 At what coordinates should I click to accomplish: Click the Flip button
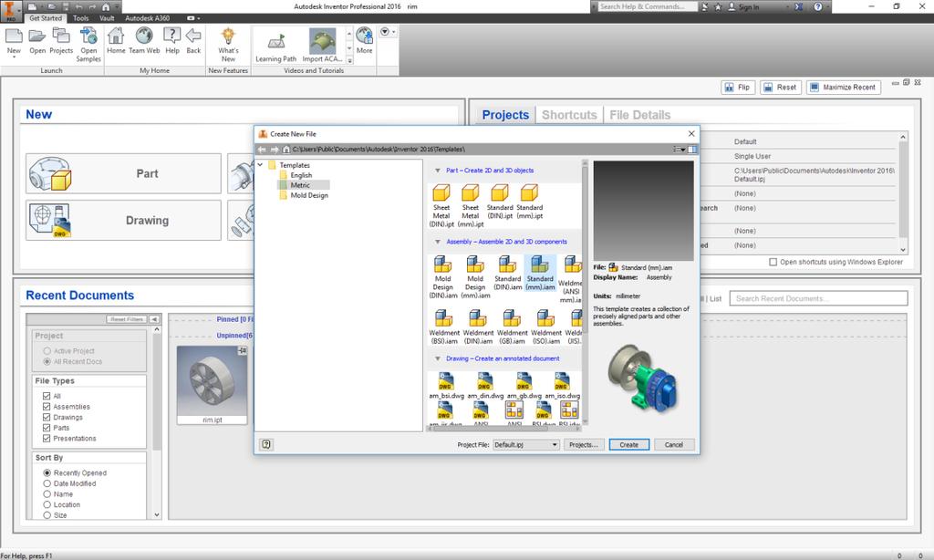pyautogui.click(x=738, y=88)
